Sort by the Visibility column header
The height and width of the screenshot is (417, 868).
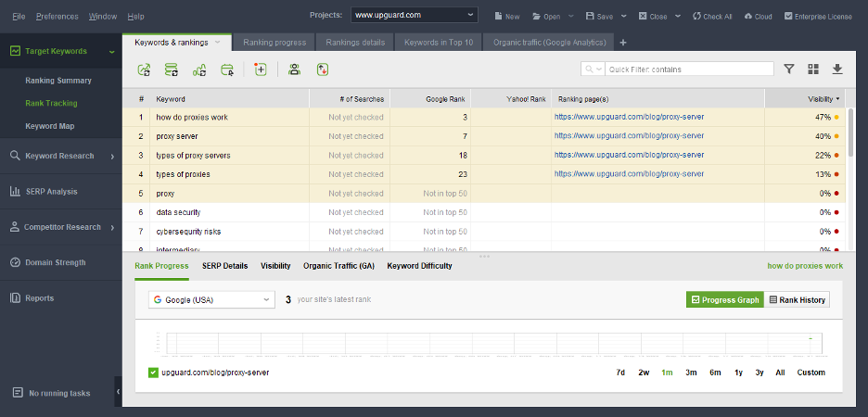pyautogui.click(x=823, y=98)
